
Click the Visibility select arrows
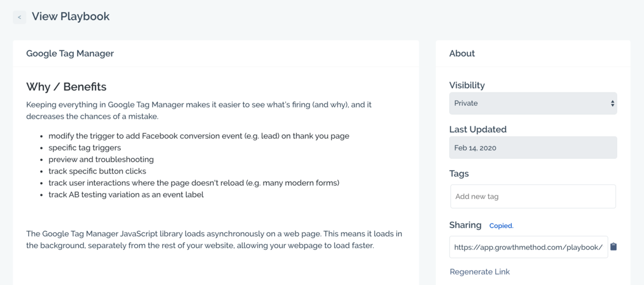click(x=612, y=103)
